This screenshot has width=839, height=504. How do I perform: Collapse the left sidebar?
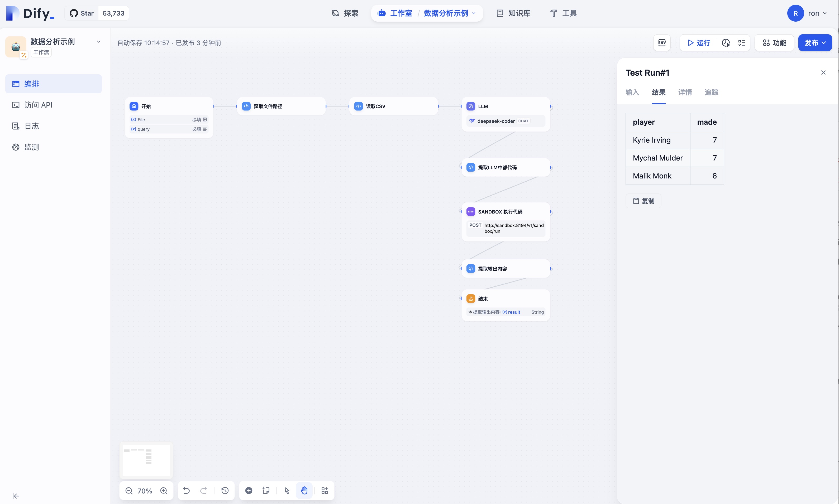pos(16,496)
